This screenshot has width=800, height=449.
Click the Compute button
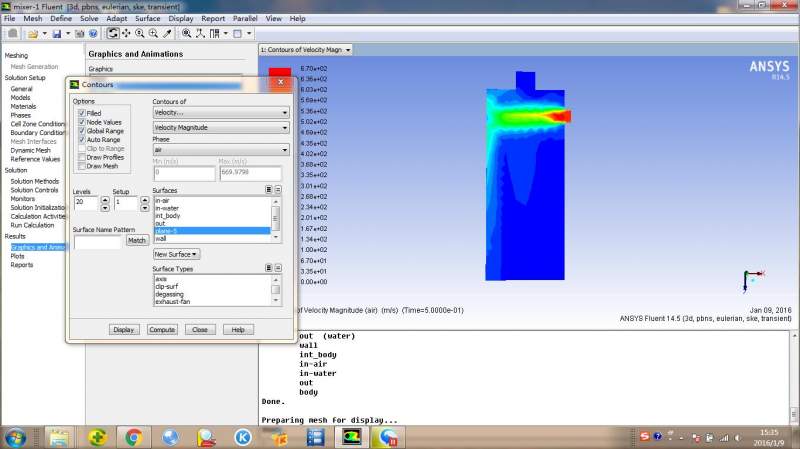[x=162, y=330]
